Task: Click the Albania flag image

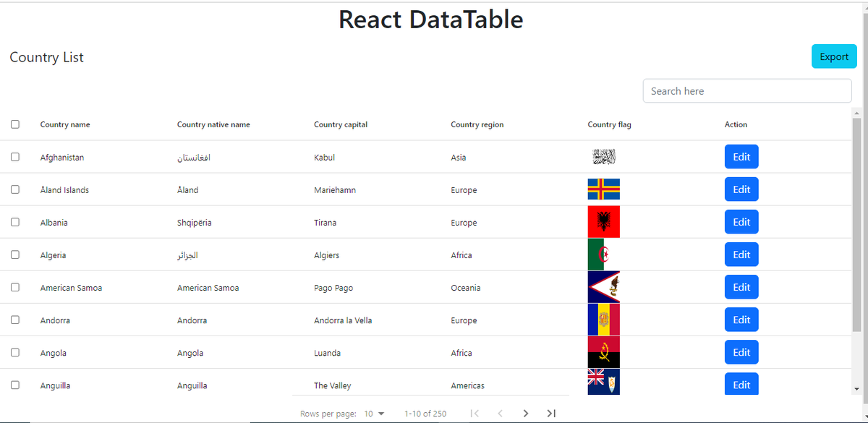Action: [603, 222]
